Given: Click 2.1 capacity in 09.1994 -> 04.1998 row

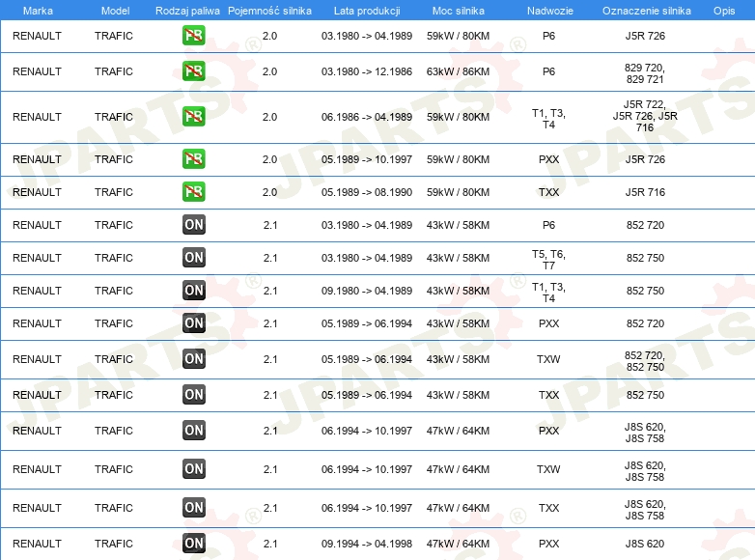Looking at the screenshot, I should click(x=270, y=544).
